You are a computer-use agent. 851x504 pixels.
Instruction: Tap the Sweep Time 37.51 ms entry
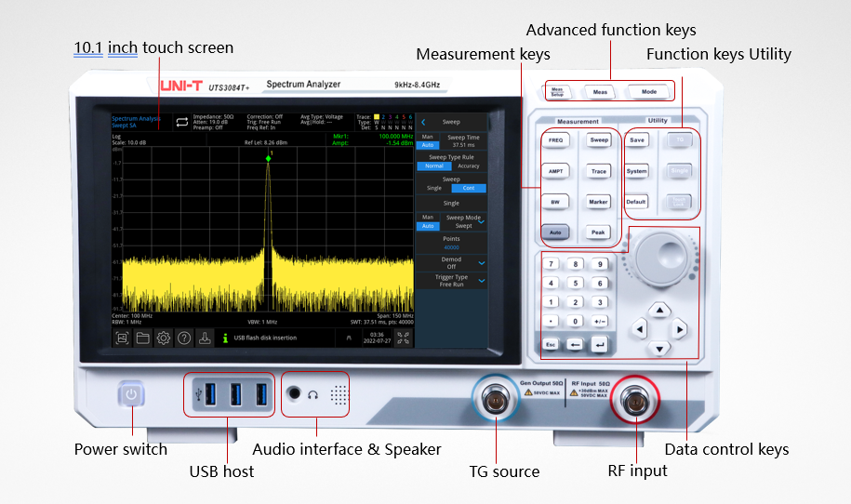(x=463, y=141)
